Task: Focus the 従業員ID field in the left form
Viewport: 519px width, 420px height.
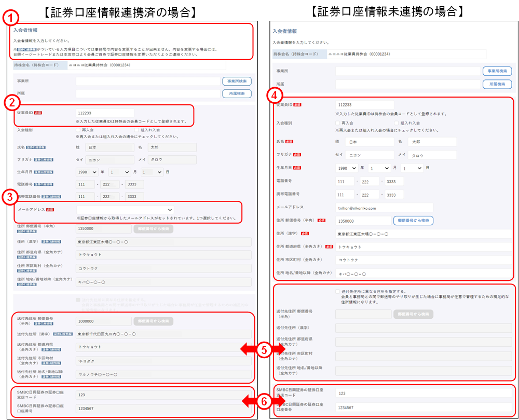Action: tap(104, 113)
